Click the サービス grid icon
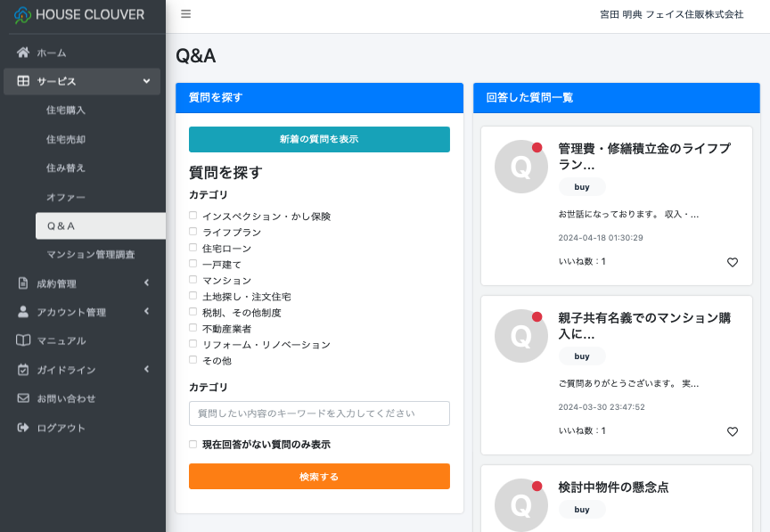Viewport: 770px width, 532px height. [23, 81]
